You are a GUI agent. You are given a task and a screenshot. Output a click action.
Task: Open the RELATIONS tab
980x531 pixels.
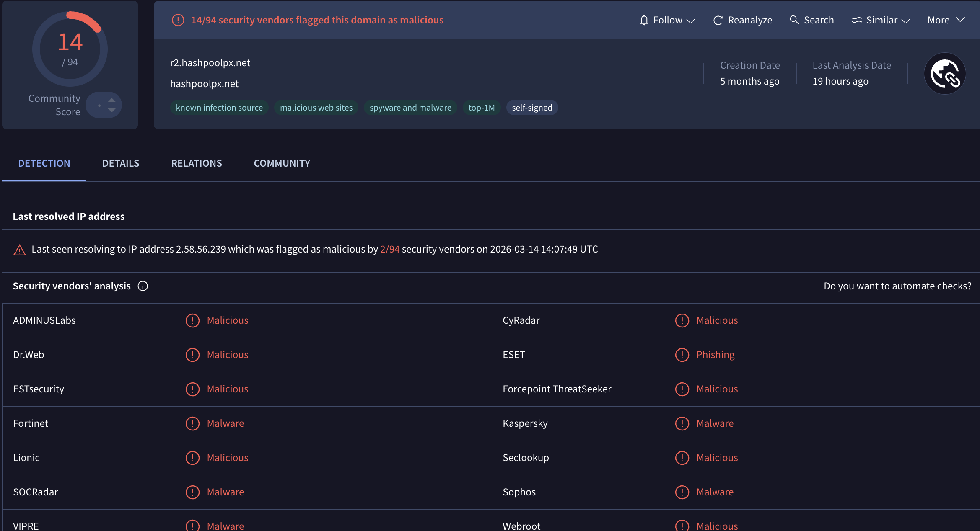pos(197,163)
